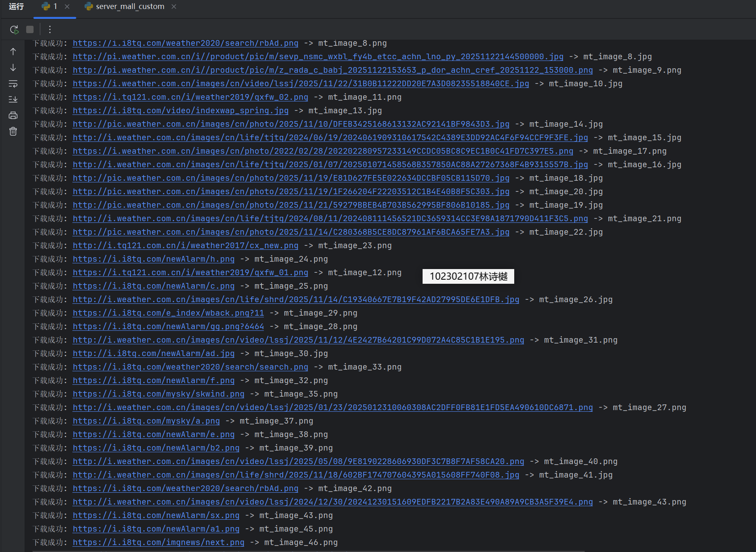Clear all console output with trash icon
Screen dimensions: 756x552
click(13, 131)
